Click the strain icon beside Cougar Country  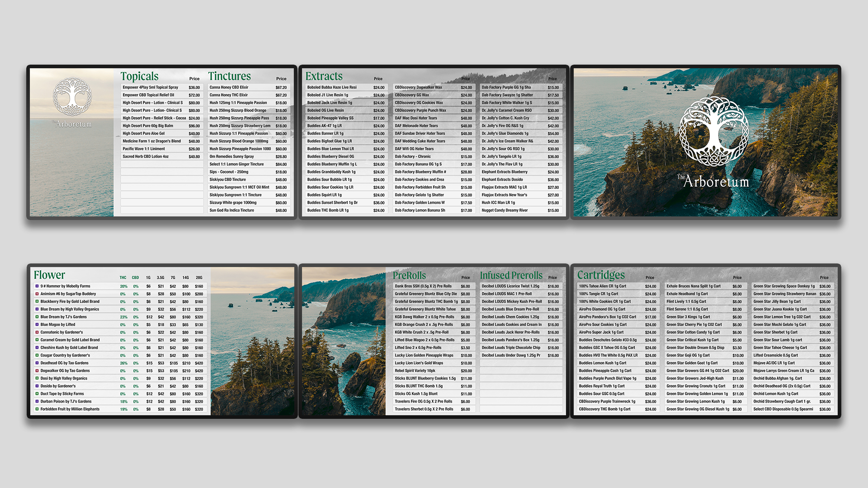tap(37, 355)
